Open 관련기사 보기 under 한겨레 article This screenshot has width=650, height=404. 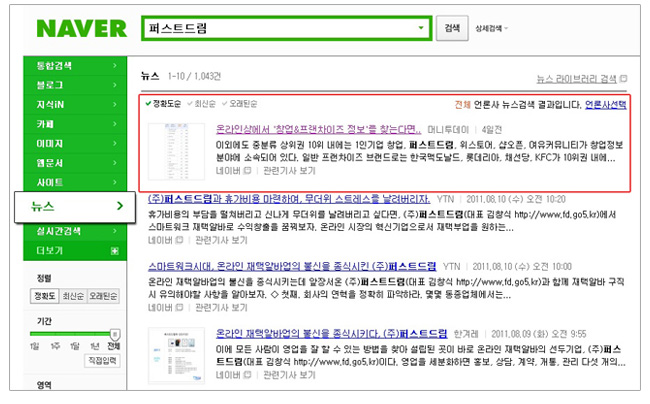tap(289, 375)
